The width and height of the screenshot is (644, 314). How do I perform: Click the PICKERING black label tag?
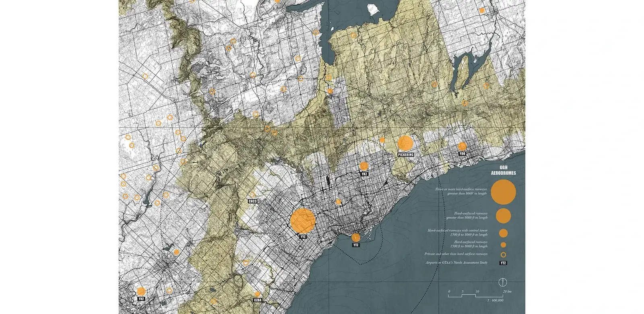pyautogui.click(x=405, y=155)
